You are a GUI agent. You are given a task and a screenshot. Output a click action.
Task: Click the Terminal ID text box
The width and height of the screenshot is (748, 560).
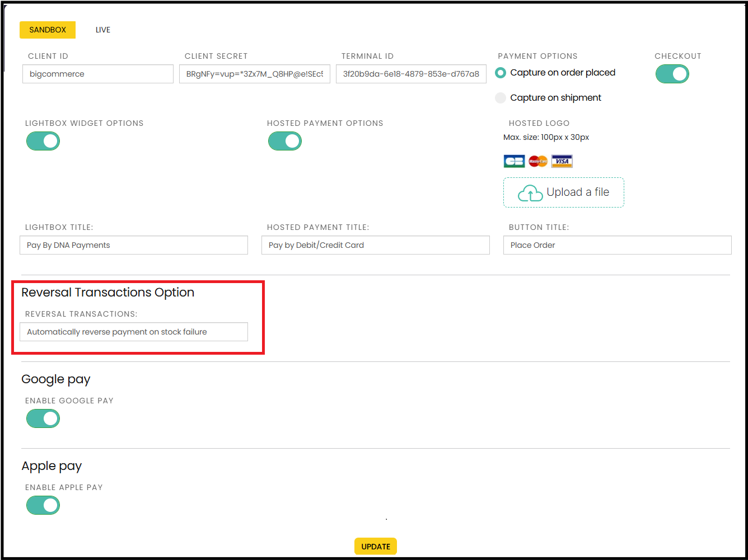tap(411, 74)
